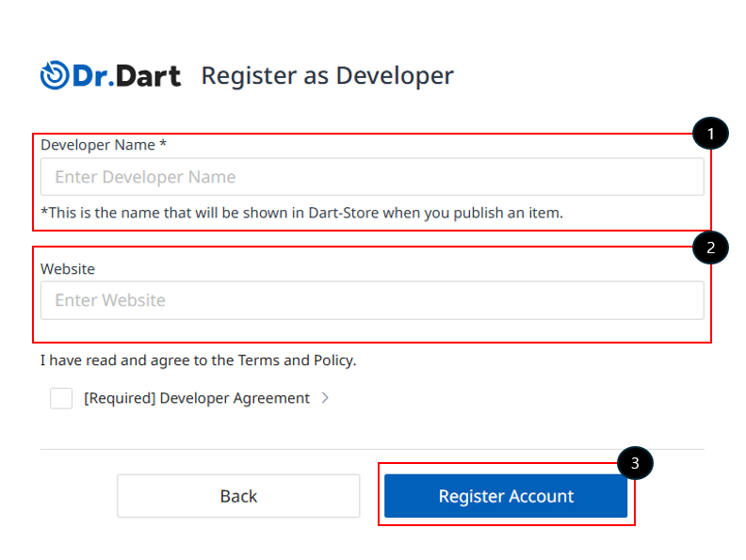Click the '[Required] Developer Agreement' label
Screen dimensions: 746x560
196,398
